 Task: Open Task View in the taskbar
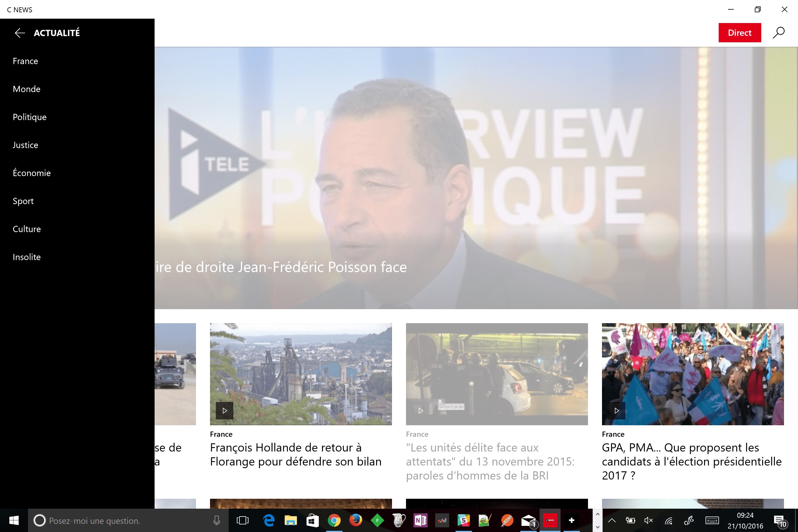point(242,520)
